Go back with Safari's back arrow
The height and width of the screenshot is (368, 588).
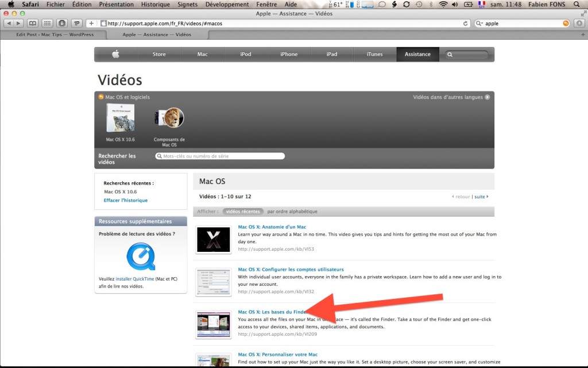pyautogui.click(x=9, y=23)
